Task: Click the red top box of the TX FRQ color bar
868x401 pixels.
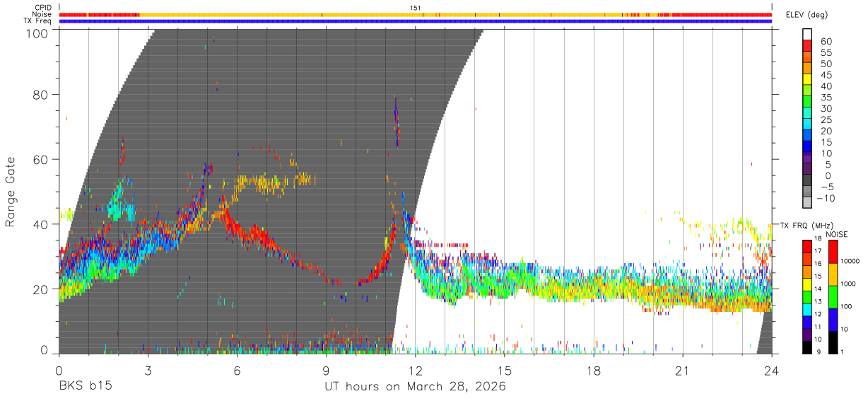Action: coord(807,247)
